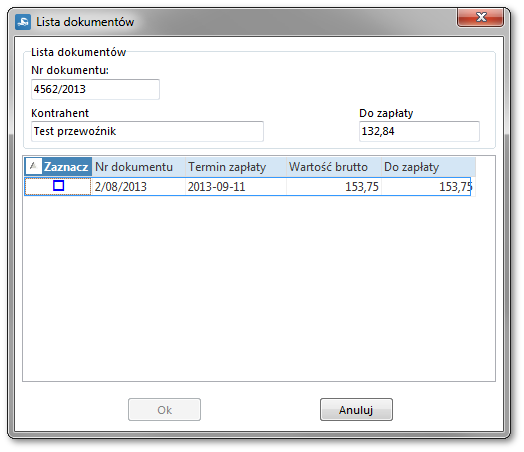Screen dimensions: 524x452
Task: Click the sort arrow in Zaznacz header
Action: [x=33, y=166]
